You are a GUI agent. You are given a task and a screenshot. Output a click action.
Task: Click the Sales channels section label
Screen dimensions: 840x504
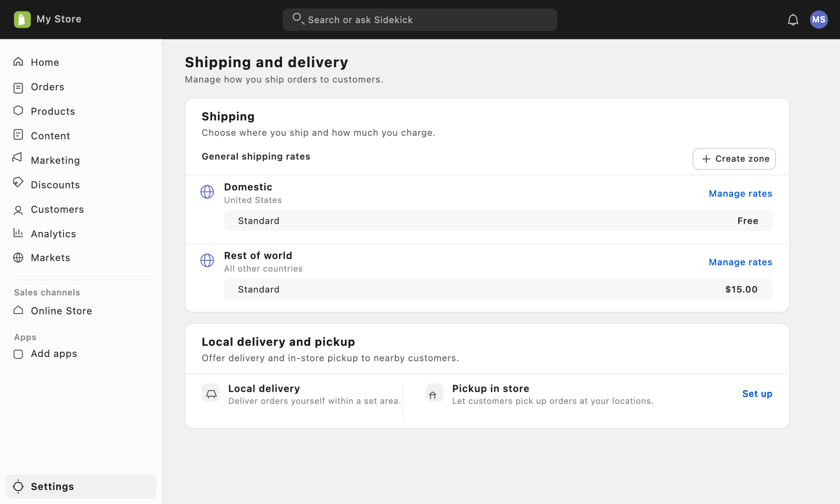47,292
